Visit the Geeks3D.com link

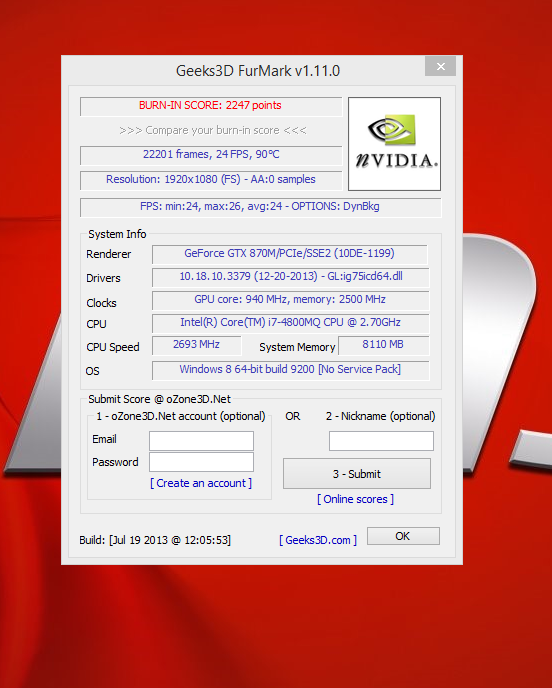pyautogui.click(x=318, y=540)
